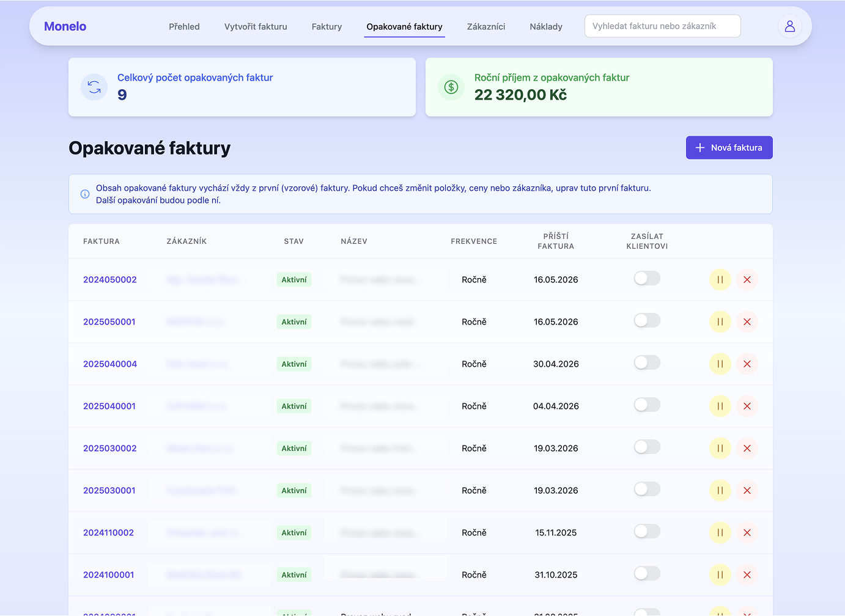Click the next invoice date 30.04.2026
This screenshot has height=616, width=845.
tap(556, 364)
